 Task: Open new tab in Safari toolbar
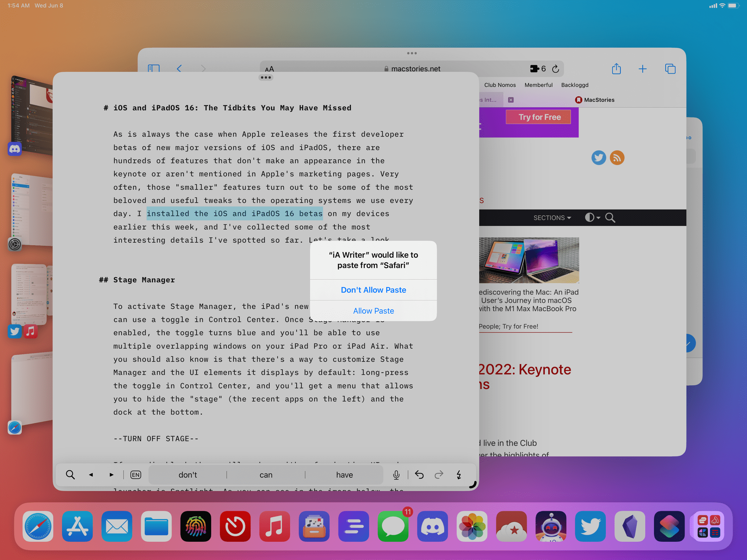[642, 69]
